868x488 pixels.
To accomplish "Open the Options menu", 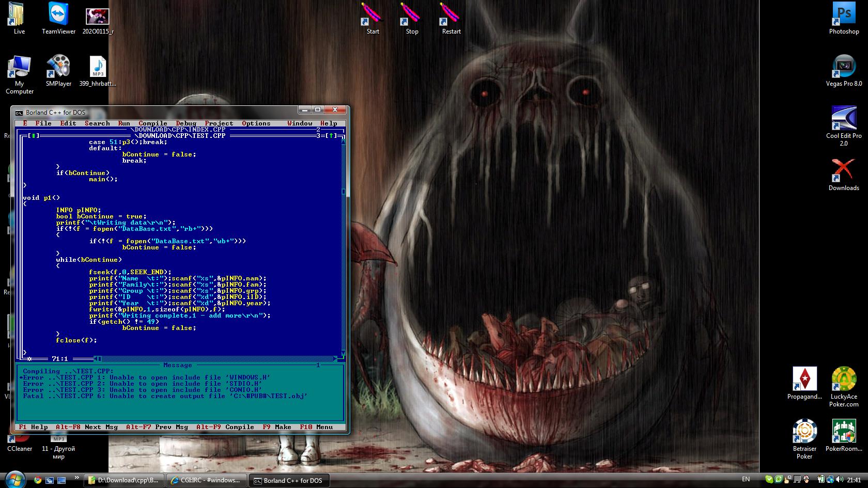I will click(x=256, y=123).
